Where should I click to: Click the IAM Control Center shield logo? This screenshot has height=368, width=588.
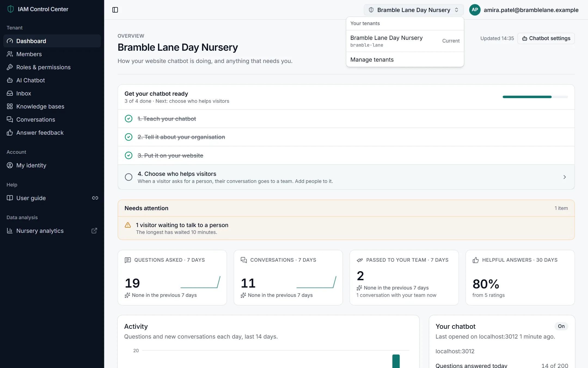(11, 9)
